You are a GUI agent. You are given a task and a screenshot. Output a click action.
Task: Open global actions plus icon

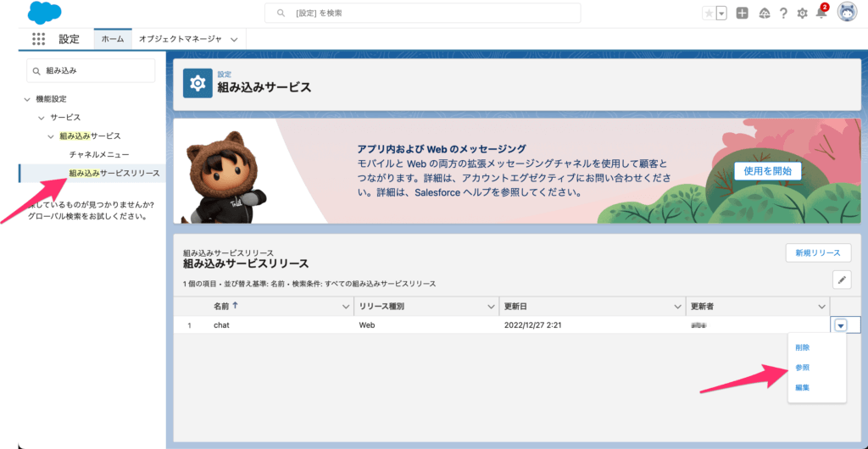[743, 14]
